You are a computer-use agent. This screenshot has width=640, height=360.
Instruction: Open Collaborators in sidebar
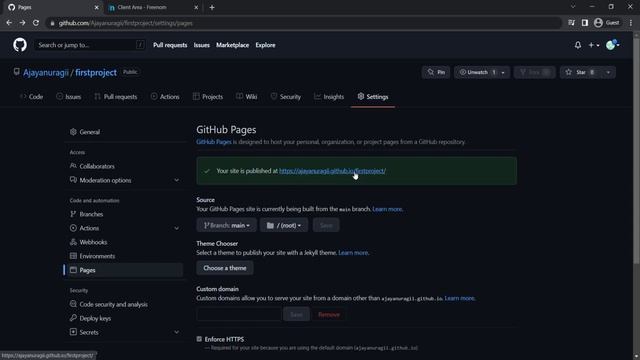click(x=123, y=166)
